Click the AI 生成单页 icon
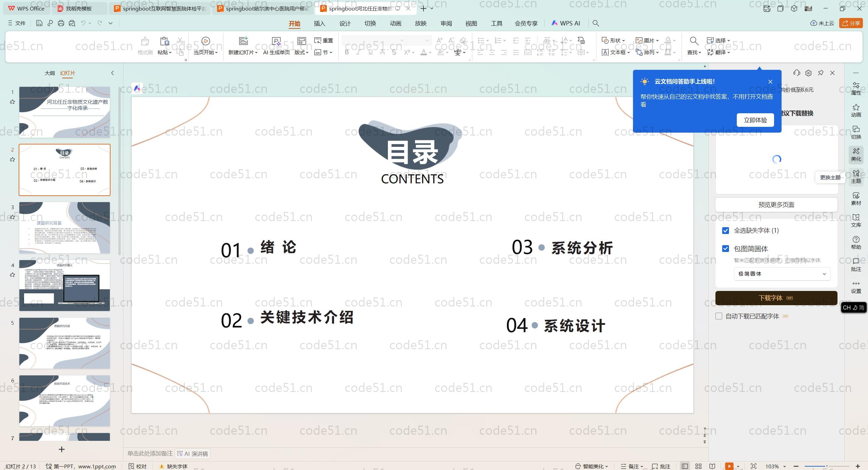868x470 pixels. (276, 41)
